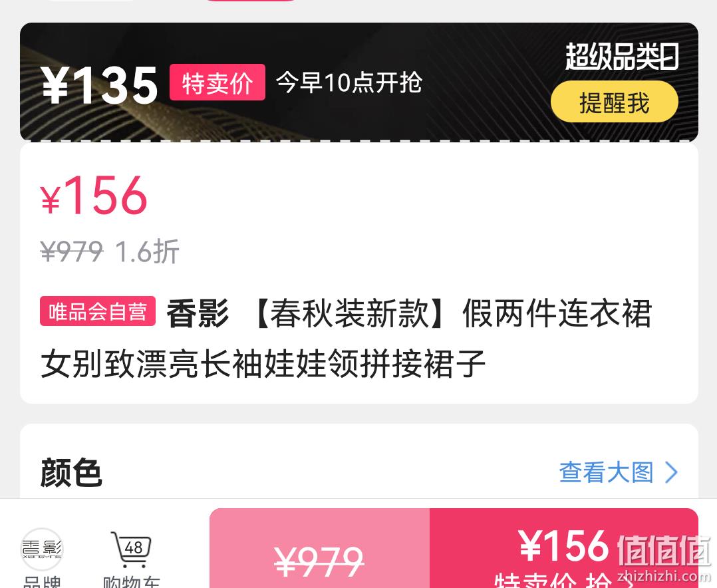
Task: Click the yellow 提醒我 reminder button
Action: click(x=614, y=102)
